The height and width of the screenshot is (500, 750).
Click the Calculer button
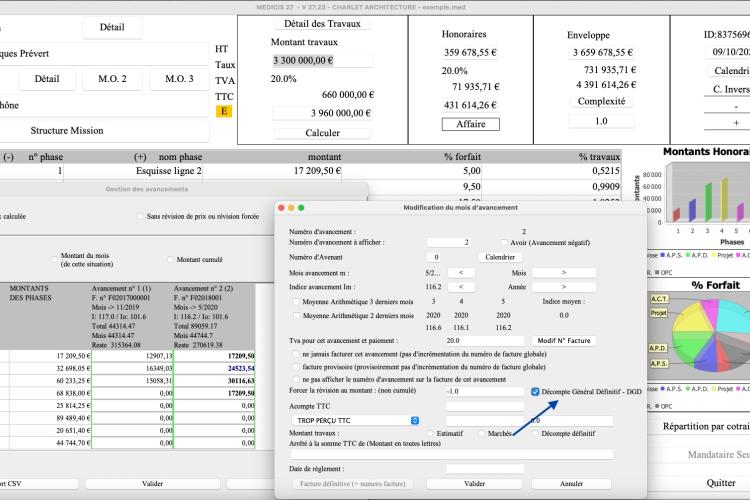(322, 133)
